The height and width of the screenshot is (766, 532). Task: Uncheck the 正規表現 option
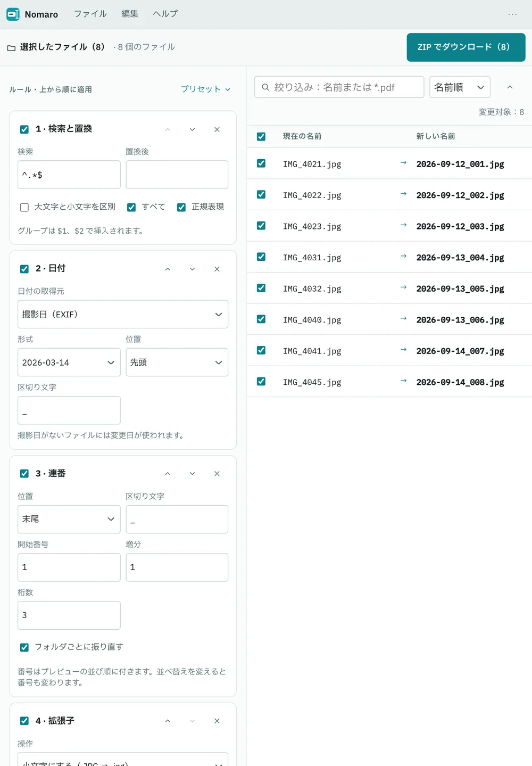click(181, 207)
